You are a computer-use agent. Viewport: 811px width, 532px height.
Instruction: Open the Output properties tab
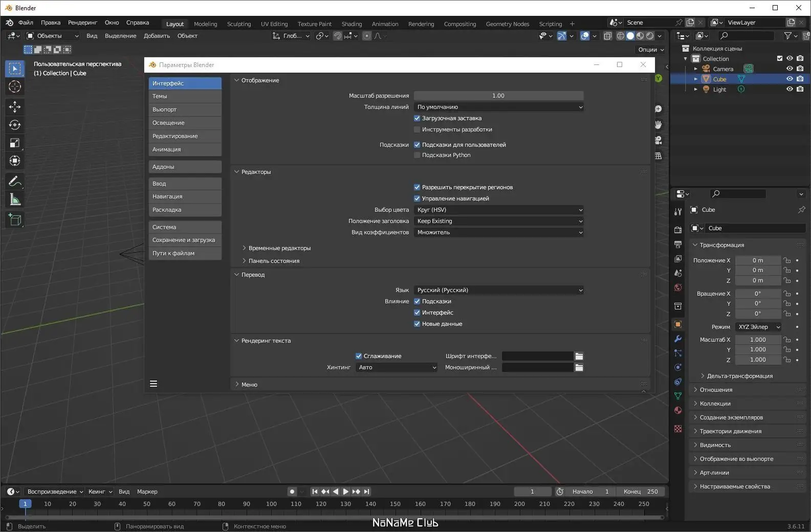pos(678,245)
